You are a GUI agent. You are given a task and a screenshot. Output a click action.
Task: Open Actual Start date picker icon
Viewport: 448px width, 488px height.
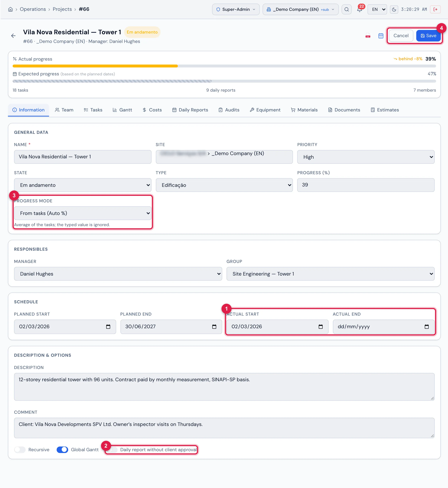click(320, 327)
